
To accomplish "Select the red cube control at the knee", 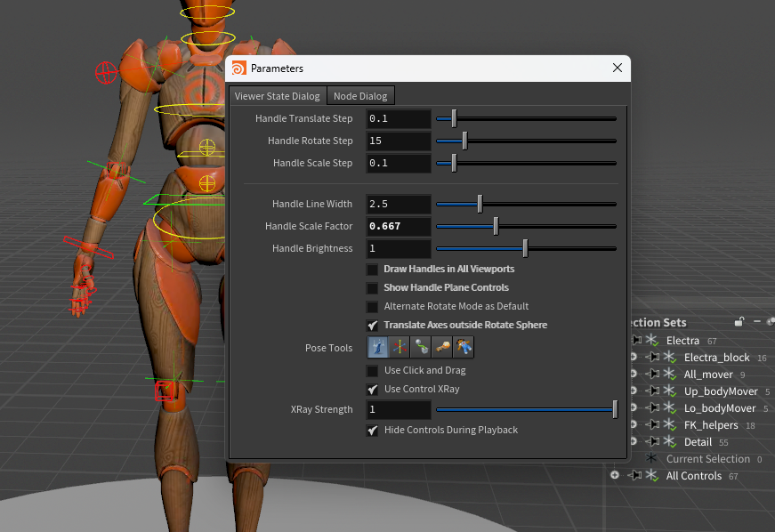I will coord(165,390).
